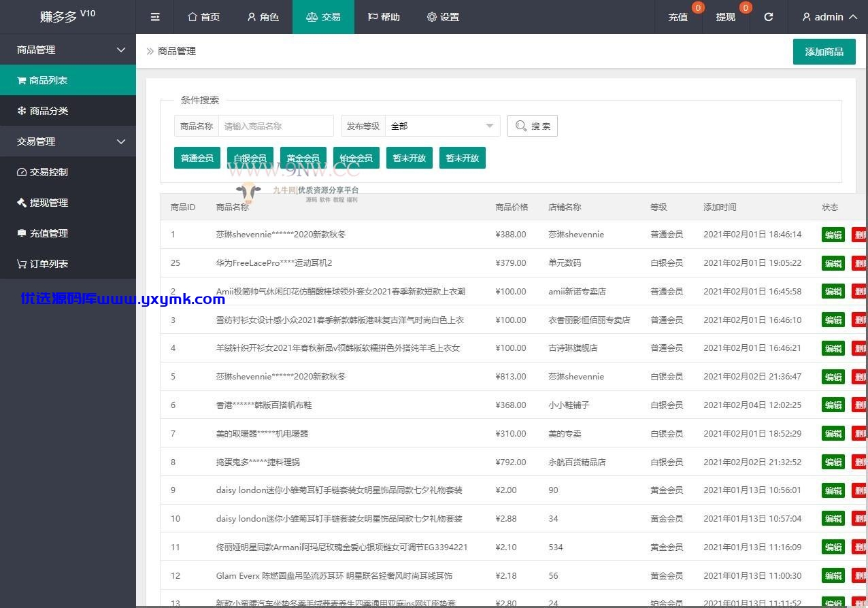Edit product 莎琳shevennie priced ¥813.00
This screenshot has height=608, width=868.
click(x=833, y=377)
